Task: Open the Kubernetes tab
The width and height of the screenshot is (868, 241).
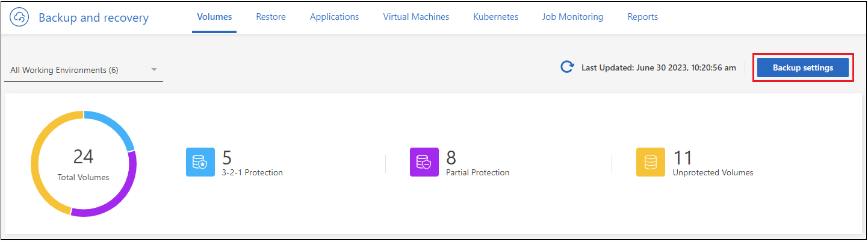Action: pos(495,17)
